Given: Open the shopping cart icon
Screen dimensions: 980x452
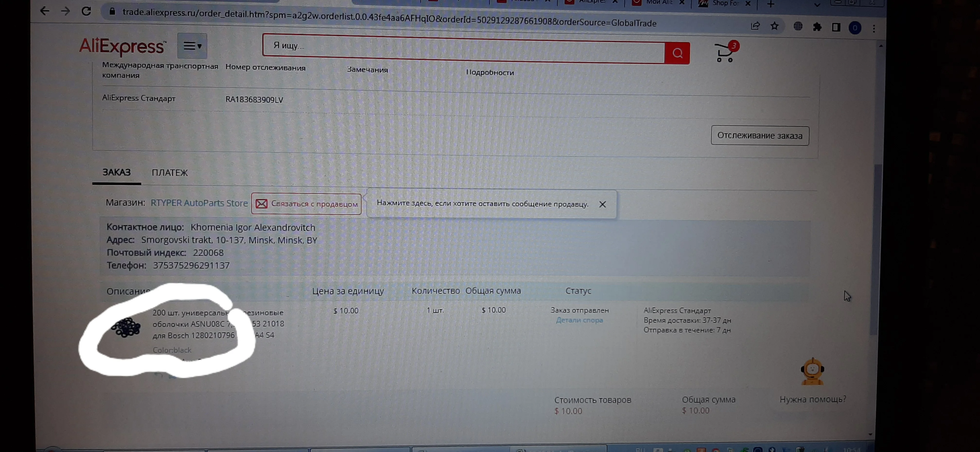Looking at the screenshot, I should (724, 53).
